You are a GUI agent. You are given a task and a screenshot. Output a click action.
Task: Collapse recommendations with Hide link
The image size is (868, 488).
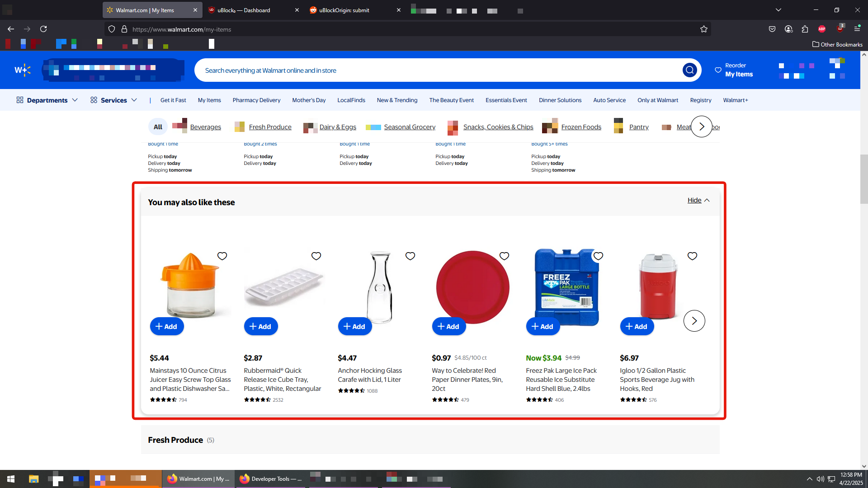698,200
